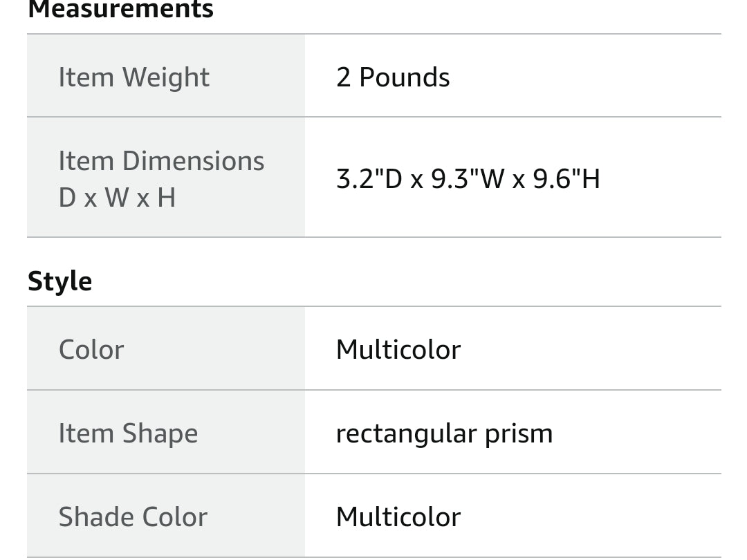The image size is (747, 560).
Task: Select the Multicolor value beside Shade Color
Action: tap(398, 516)
